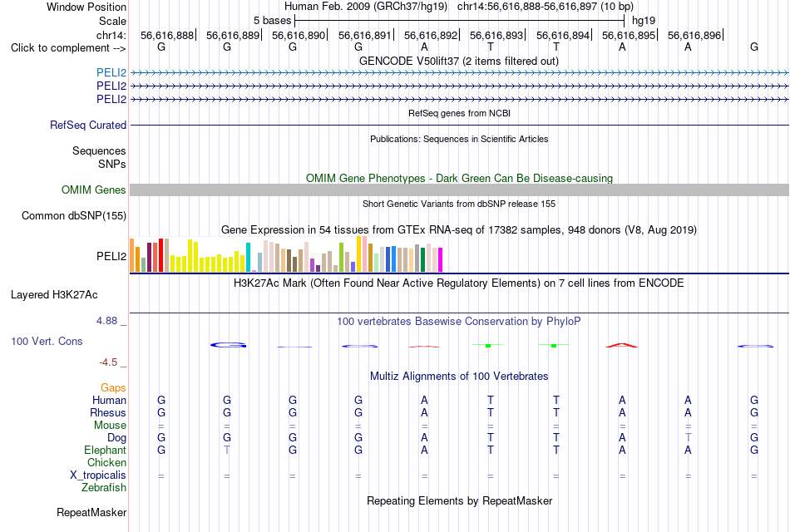This screenshot has height=532, width=790.
Task: Click the gray OMIM Genes bar
Action: [459, 190]
